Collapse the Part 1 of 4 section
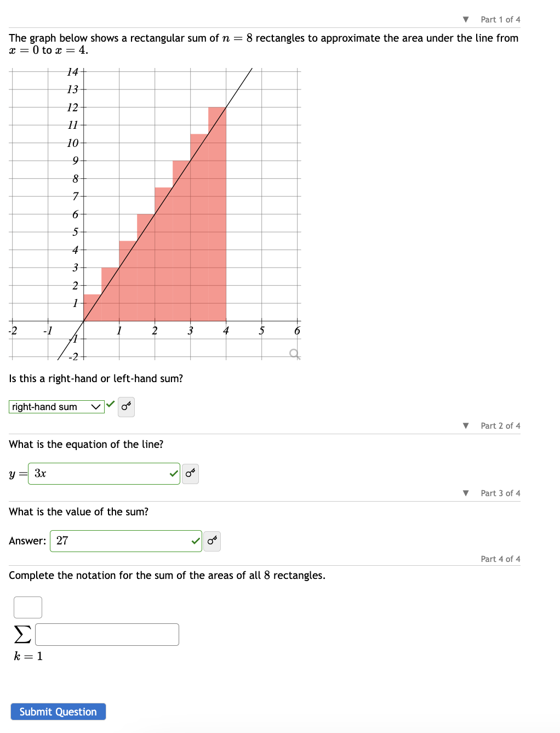This screenshot has width=560, height=733. (x=465, y=19)
